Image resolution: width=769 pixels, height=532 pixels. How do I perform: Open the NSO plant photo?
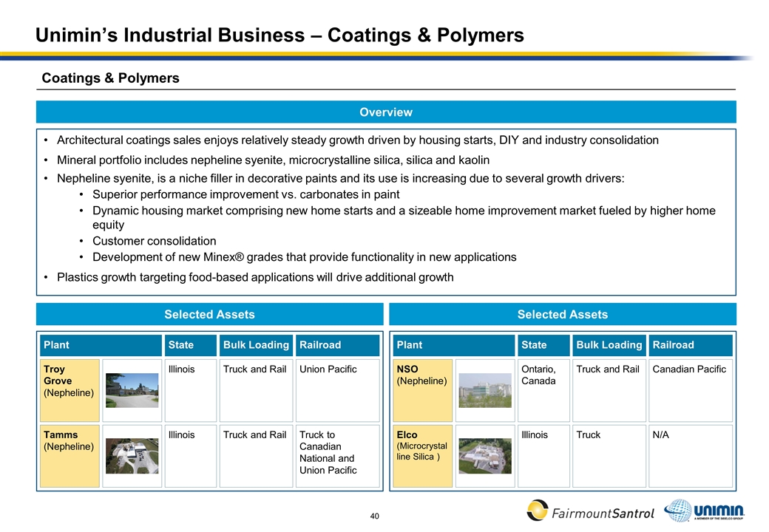point(484,390)
